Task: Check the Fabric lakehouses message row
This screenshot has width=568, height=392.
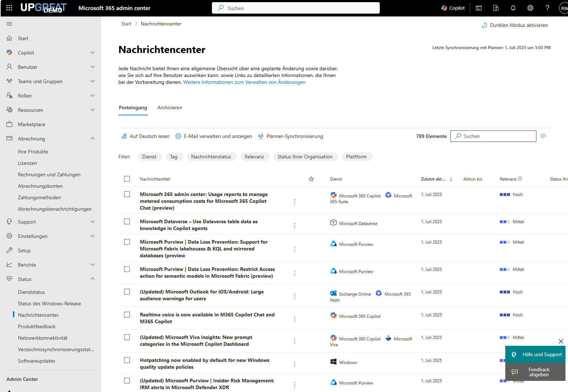Action: 127,242
